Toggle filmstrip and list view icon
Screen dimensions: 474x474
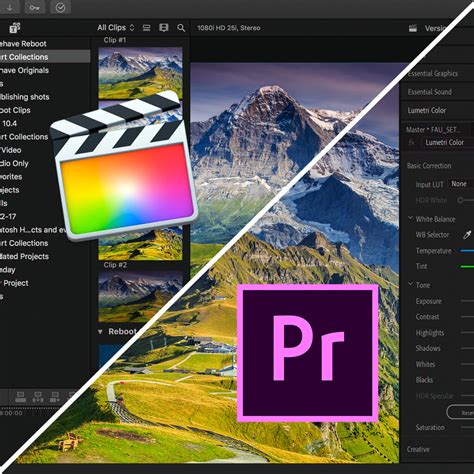point(164,28)
